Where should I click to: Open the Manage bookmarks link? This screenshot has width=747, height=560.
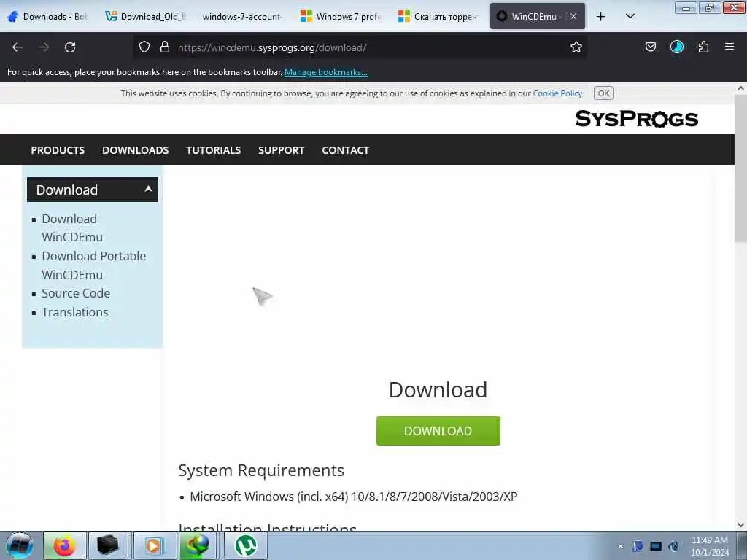click(x=326, y=72)
